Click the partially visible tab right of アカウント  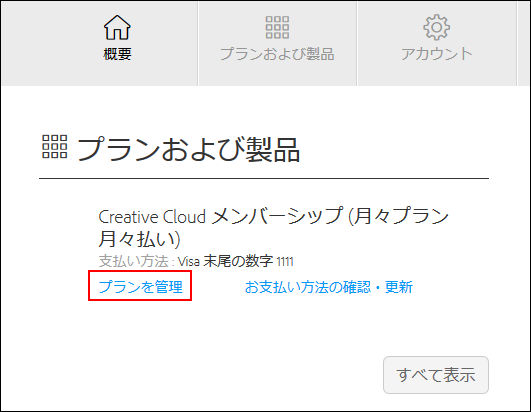524,43
